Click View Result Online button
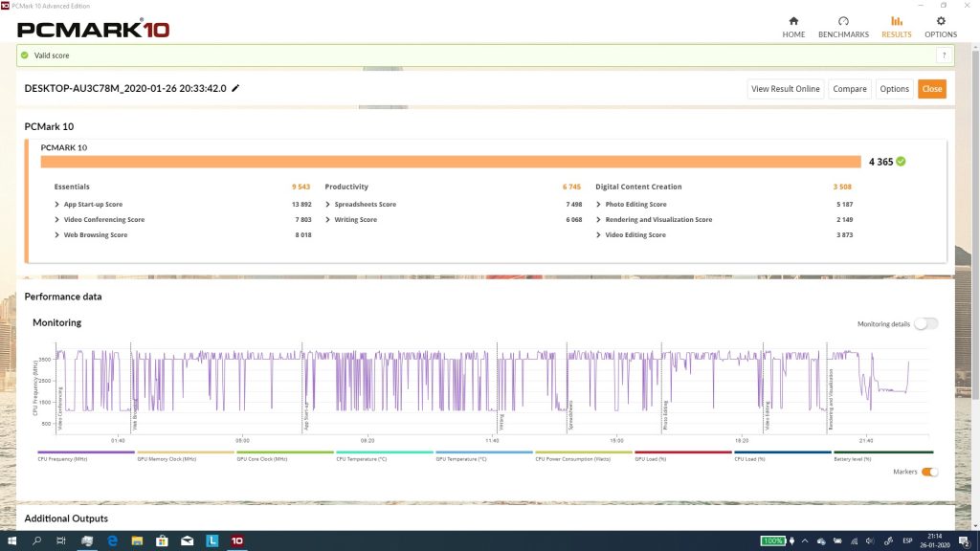This screenshot has width=980, height=551. click(785, 89)
